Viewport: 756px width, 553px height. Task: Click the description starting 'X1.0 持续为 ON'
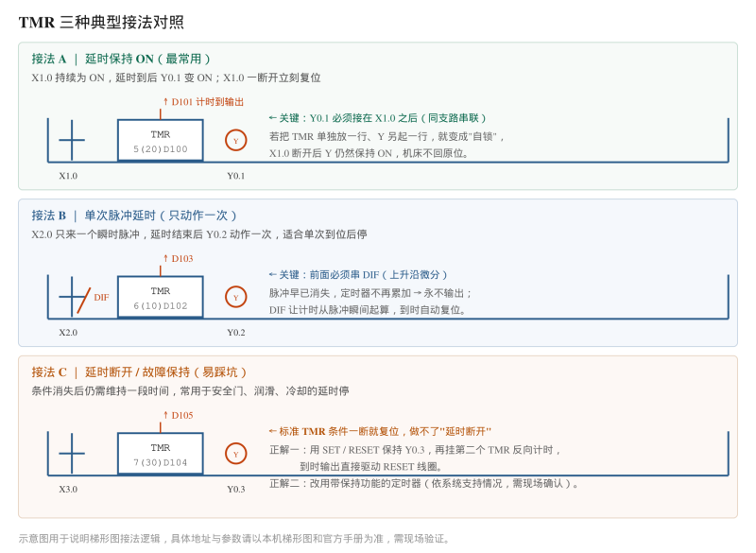coord(176,78)
